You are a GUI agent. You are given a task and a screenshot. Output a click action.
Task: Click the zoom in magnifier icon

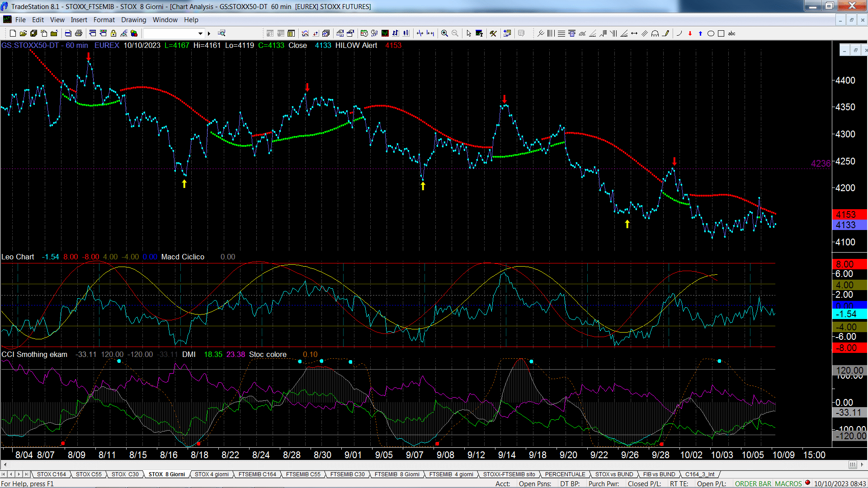tap(444, 33)
